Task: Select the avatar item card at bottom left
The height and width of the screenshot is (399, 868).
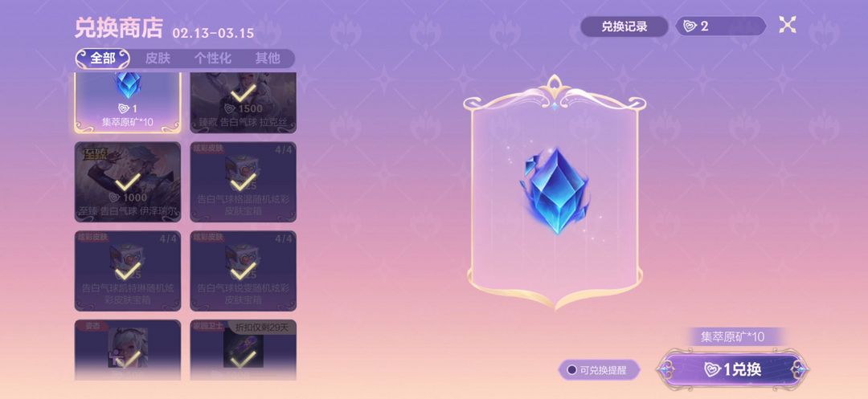Action: tap(128, 350)
